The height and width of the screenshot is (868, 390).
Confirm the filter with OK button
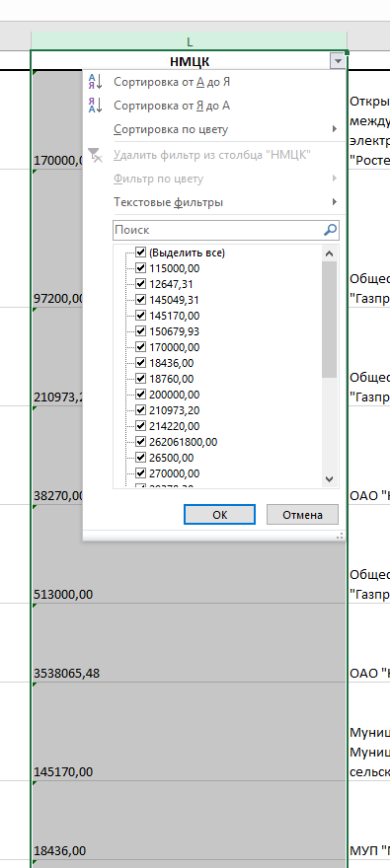coord(219,514)
